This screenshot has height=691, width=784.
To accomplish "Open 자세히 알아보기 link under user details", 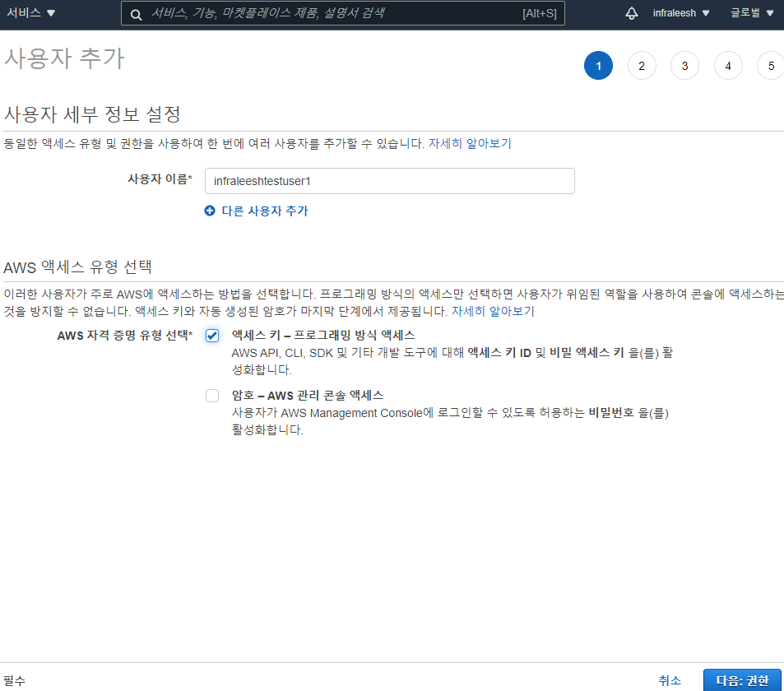I will [470, 143].
